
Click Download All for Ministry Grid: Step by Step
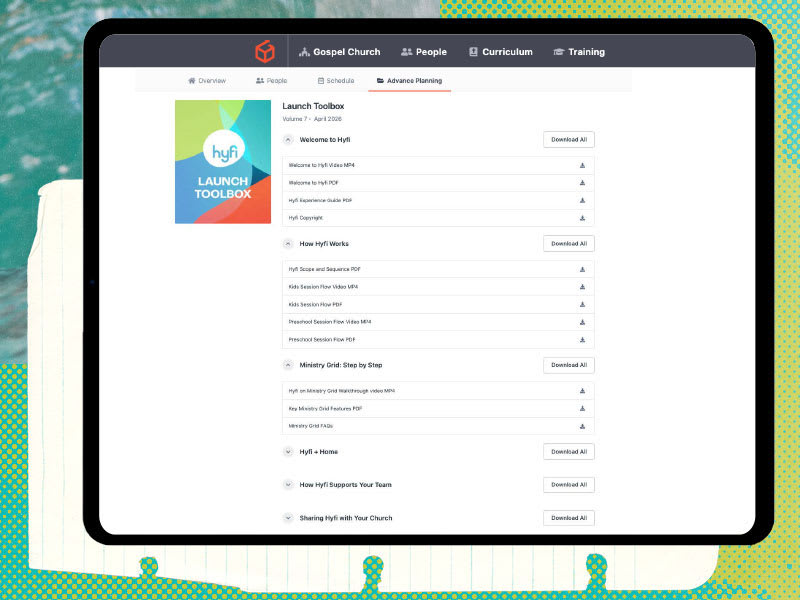[x=569, y=365]
